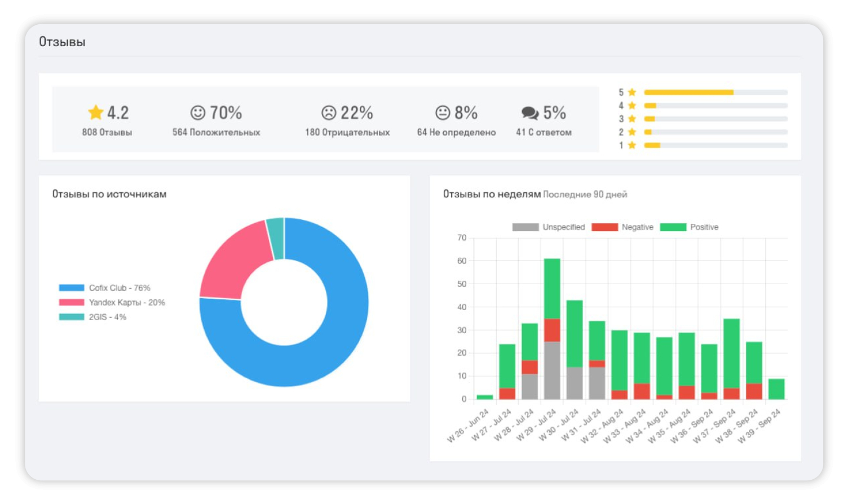Click the 5% answered share value
The height and width of the screenshot is (504, 848).
(x=555, y=113)
